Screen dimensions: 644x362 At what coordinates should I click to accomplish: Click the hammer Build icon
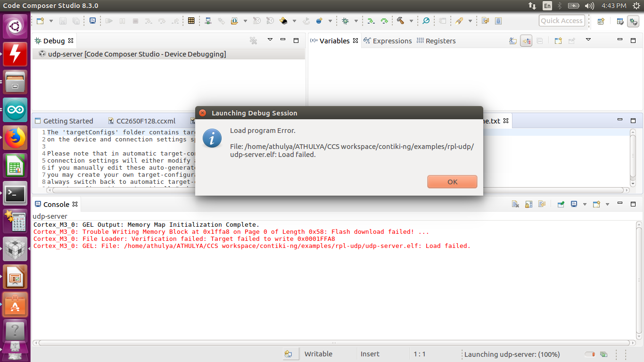(401, 21)
